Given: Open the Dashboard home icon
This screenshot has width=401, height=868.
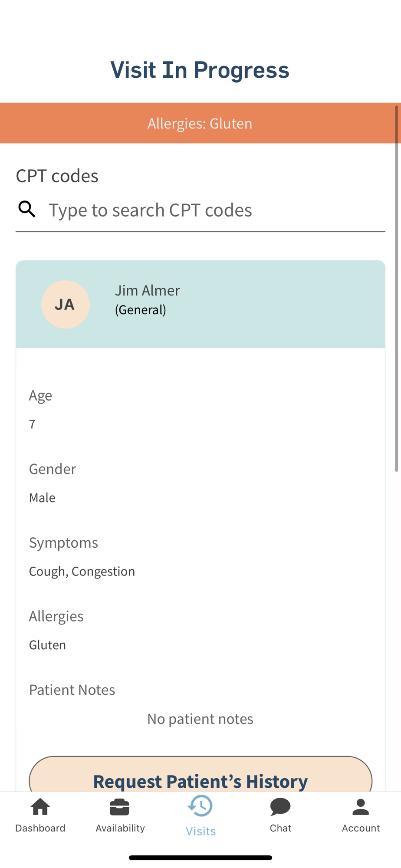Looking at the screenshot, I should pyautogui.click(x=40, y=807).
